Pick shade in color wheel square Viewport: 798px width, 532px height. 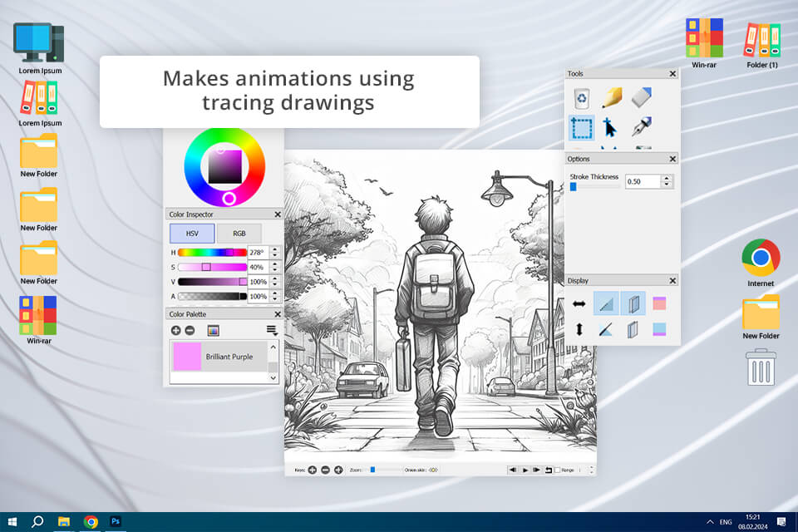pos(224,166)
